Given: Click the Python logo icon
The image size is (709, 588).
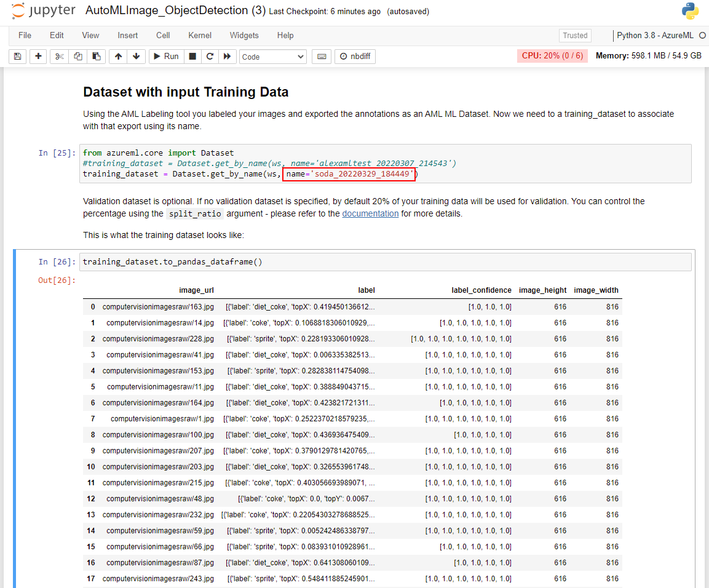Looking at the screenshot, I should pos(690,11).
